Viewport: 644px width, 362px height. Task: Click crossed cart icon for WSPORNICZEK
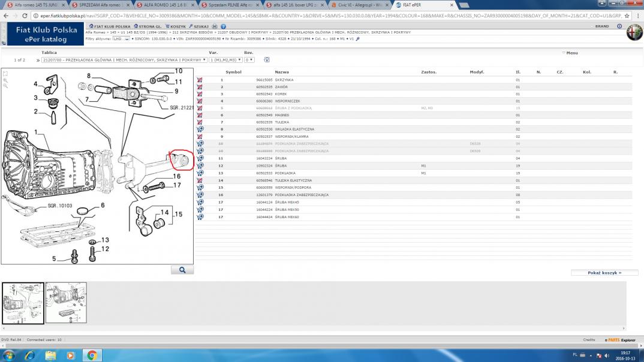(x=200, y=101)
